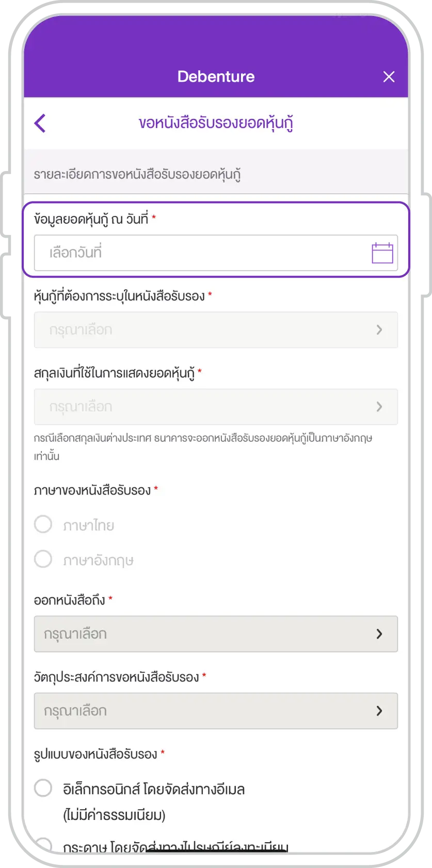Open the calendar icon in the date field

pos(382,253)
